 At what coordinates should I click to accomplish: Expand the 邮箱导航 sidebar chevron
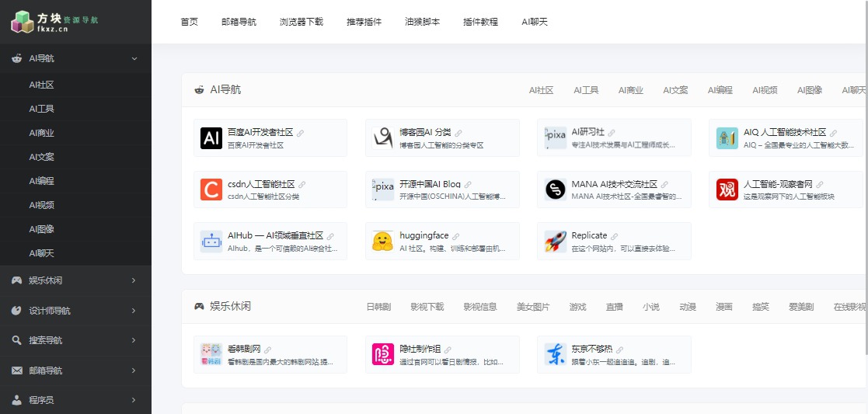(x=134, y=371)
